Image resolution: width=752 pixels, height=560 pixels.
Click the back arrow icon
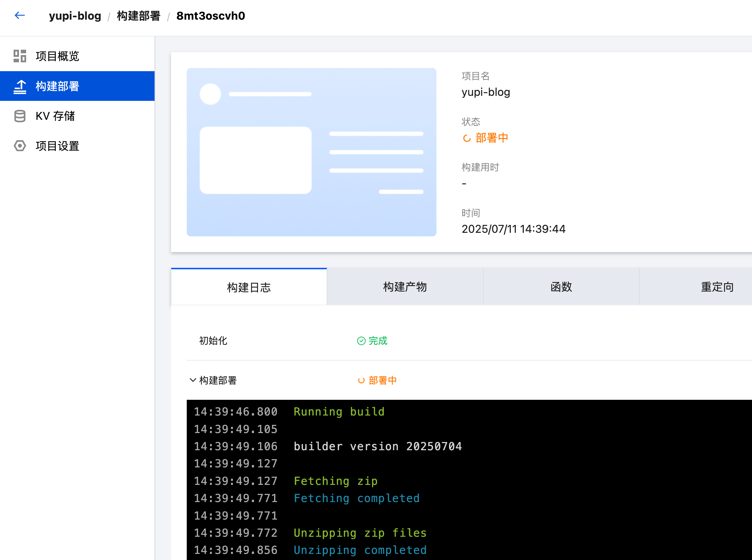pos(20,15)
